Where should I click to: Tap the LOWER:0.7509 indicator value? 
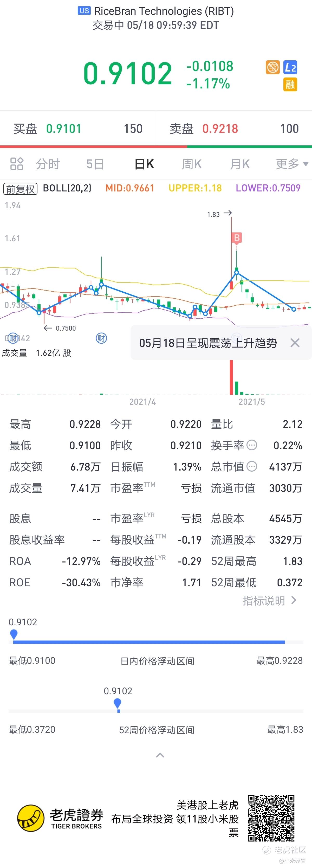[268, 188]
